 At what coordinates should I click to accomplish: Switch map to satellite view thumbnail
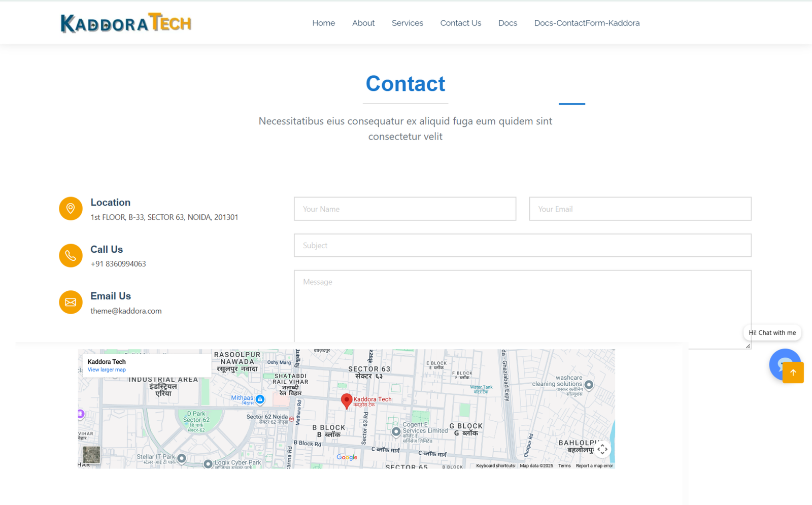click(91, 454)
